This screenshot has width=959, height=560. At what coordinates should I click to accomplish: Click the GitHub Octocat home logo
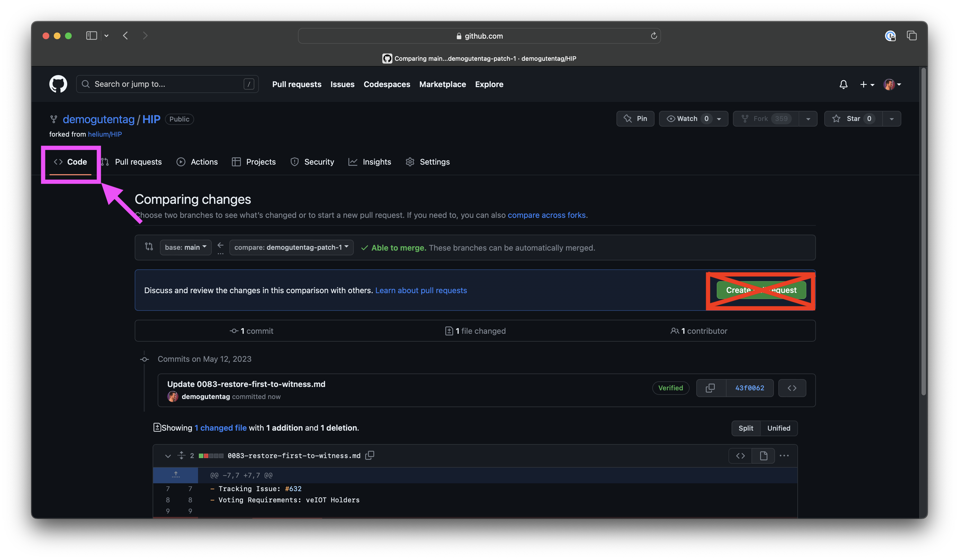pos(58,84)
